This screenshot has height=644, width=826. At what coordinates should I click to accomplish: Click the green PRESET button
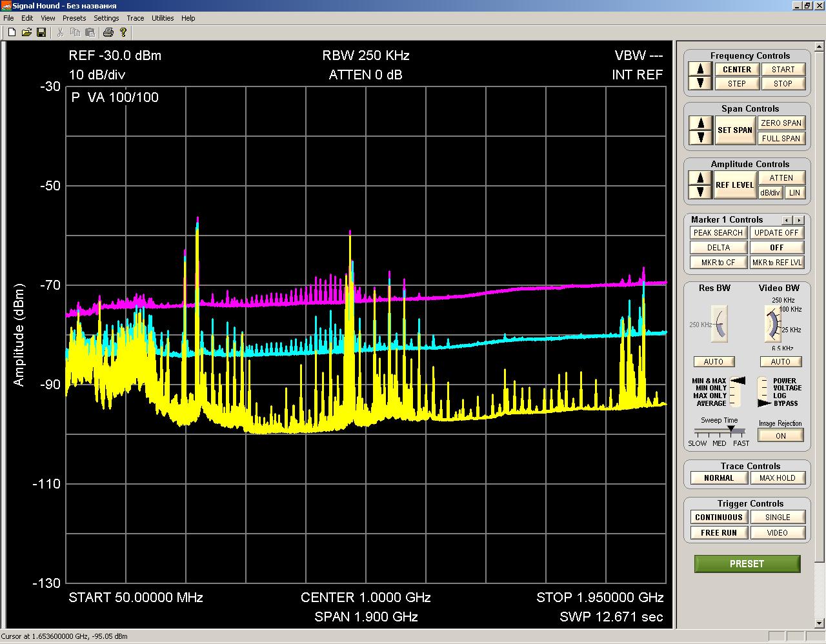click(747, 564)
